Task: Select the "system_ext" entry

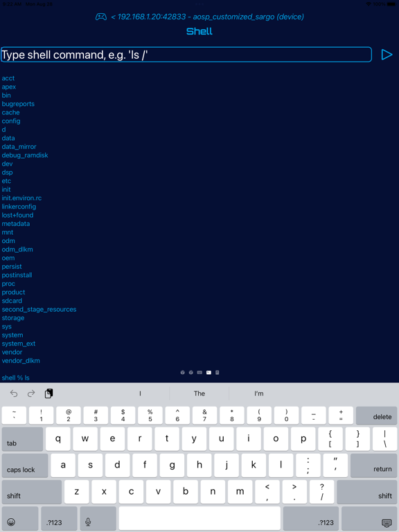Action: pyautogui.click(x=18, y=344)
